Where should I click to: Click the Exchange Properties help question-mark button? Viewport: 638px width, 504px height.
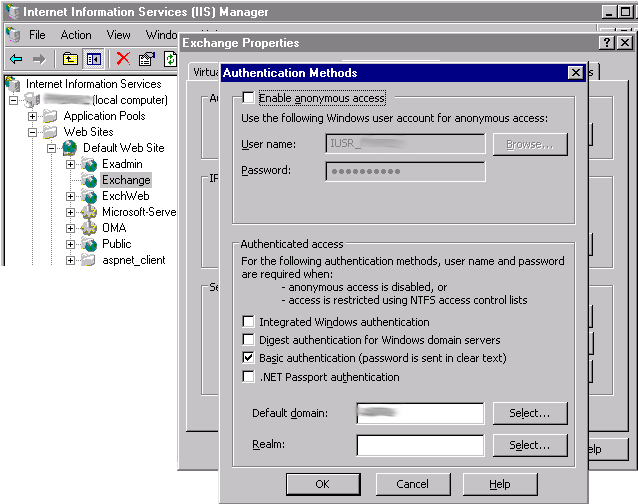[606, 43]
